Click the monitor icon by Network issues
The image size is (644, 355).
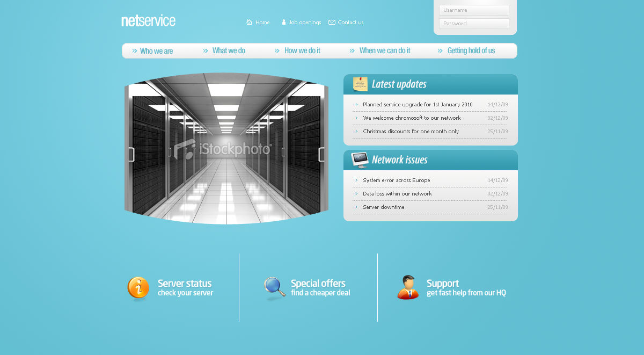click(360, 160)
